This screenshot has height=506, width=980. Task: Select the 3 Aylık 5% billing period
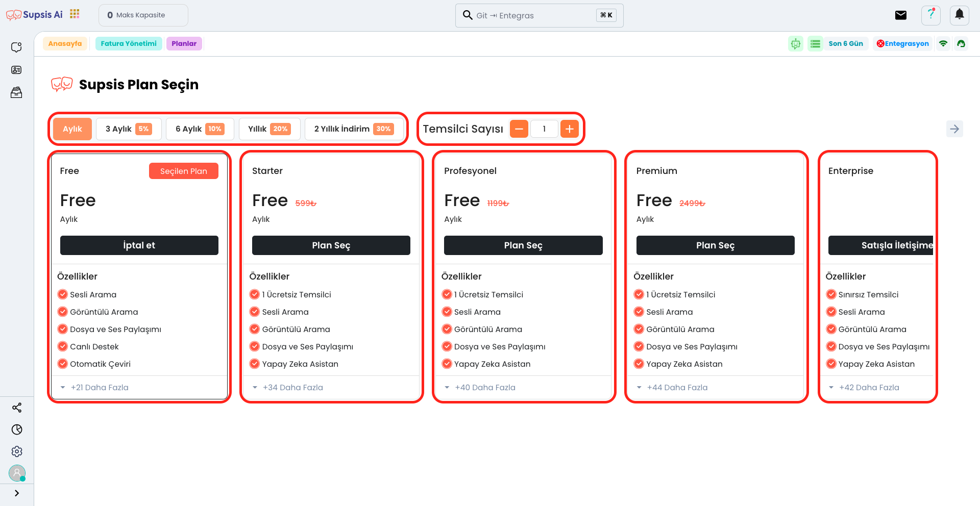129,129
